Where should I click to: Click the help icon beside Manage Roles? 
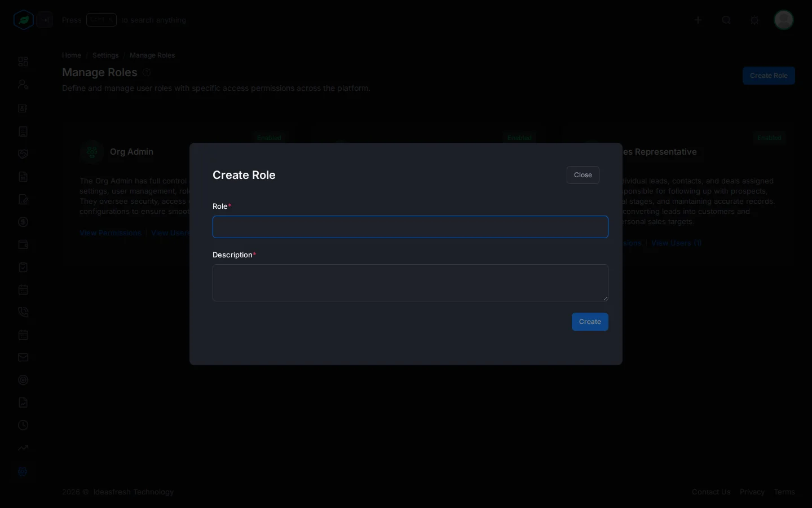click(x=147, y=72)
